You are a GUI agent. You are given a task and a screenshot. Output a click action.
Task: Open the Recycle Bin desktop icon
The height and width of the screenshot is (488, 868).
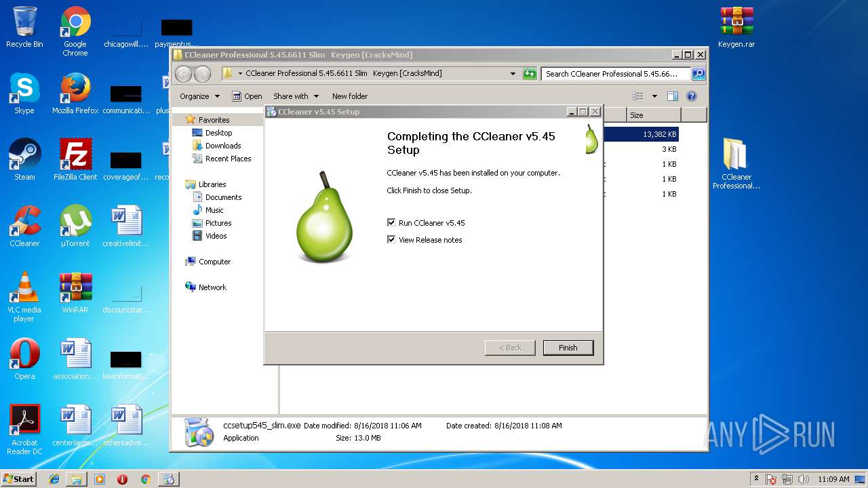(x=24, y=28)
